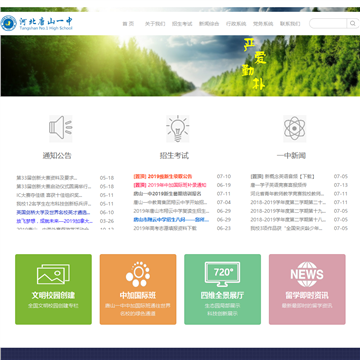Open the pinned 2019年中加国际班补录通知 link
The width and height of the screenshot is (360, 360).
[x=170, y=185]
